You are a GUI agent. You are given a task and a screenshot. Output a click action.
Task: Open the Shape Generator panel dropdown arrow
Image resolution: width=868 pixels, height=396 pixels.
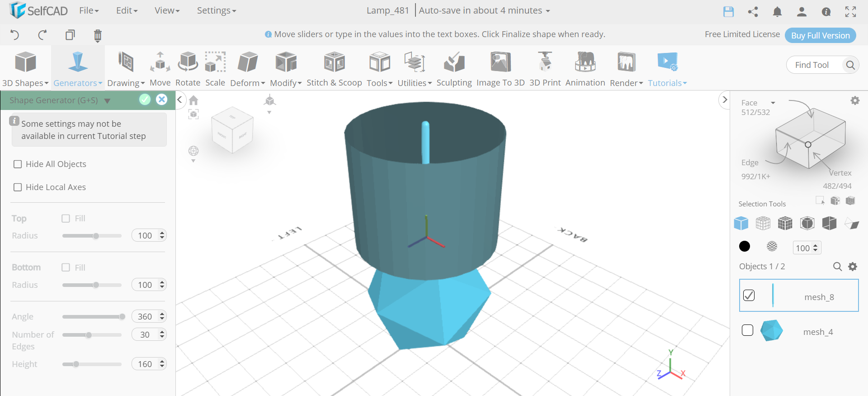click(x=107, y=100)
